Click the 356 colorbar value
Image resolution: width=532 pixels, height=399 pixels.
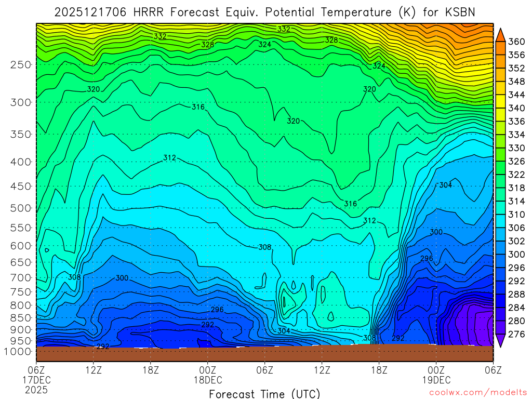516,55
